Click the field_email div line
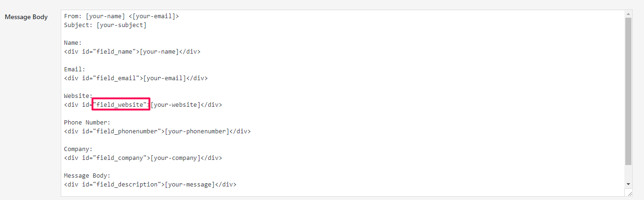 pos(136,78)
